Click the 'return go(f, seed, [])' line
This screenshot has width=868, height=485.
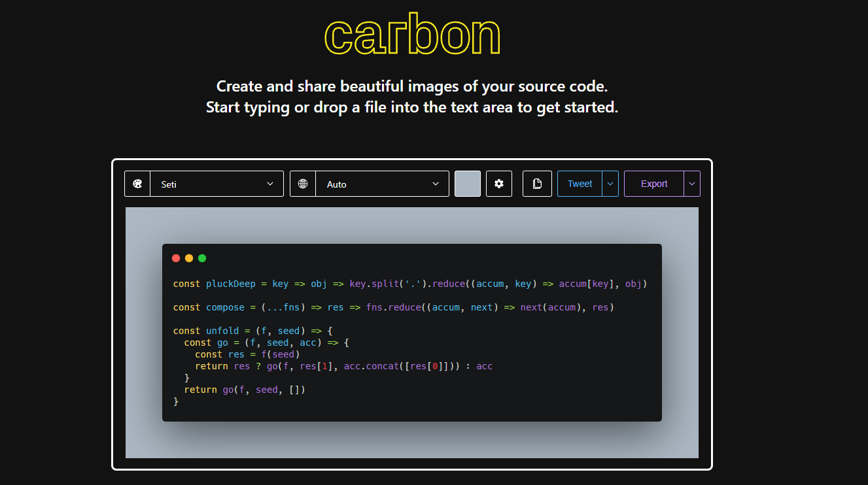pyautogui.click(x=245, y=390)
